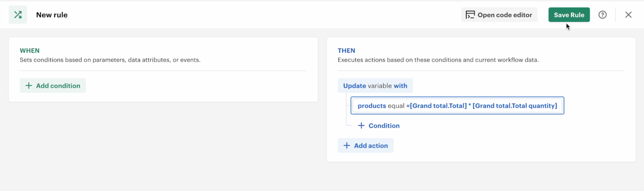Screen dimensions: 644x191
Task: Click the with keyword in the Update chip
Action: coord(400,86)
